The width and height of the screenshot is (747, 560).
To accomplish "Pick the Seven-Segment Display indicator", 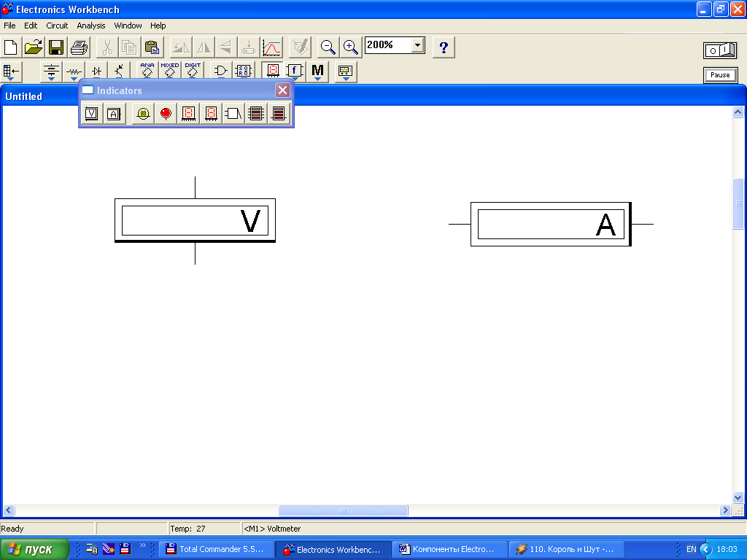I will [188, 114].
